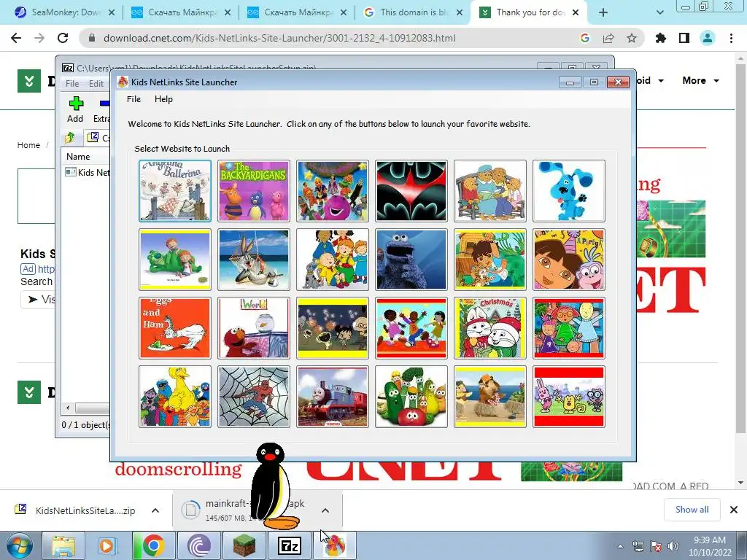Click the 7-Zip up-folder icon
This screenshot has width=747, height=560.
coord(70,138)
